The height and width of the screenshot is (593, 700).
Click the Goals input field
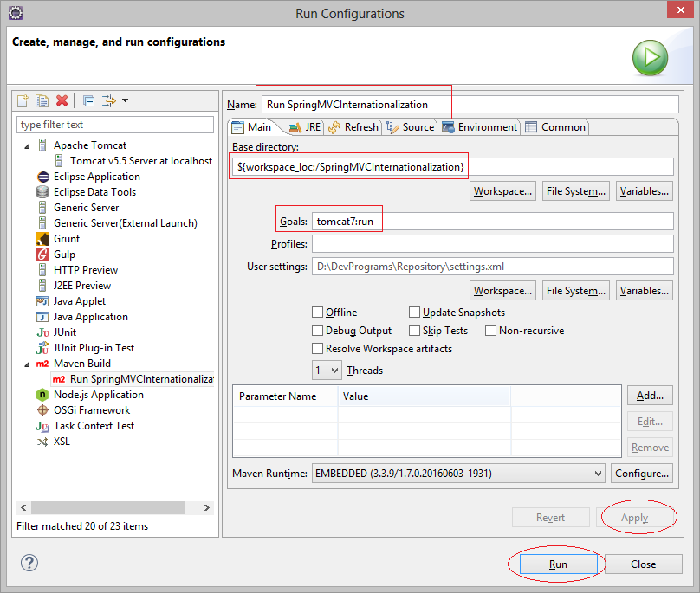point(493,222)
